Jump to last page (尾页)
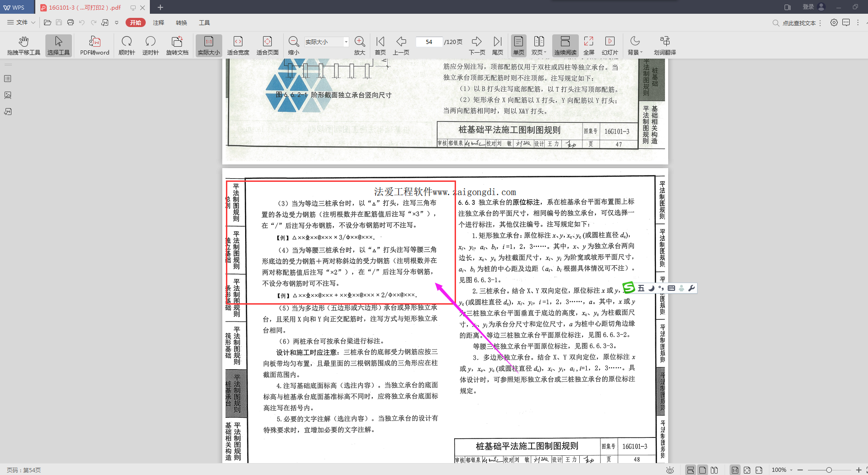This screenshot has height=475, width=868. pos(498,45)
